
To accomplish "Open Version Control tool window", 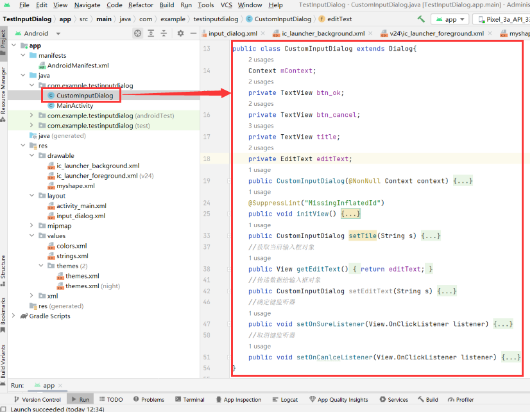I will point(37,399).
